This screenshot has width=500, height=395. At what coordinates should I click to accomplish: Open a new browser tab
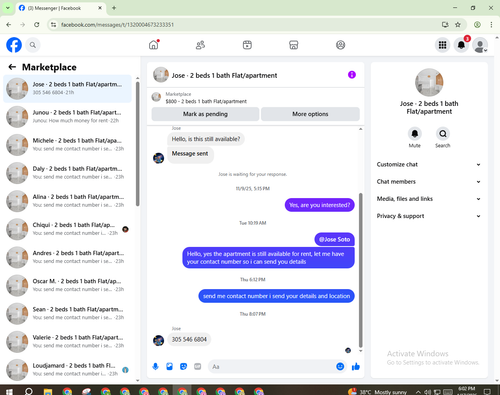click(114, 8)
